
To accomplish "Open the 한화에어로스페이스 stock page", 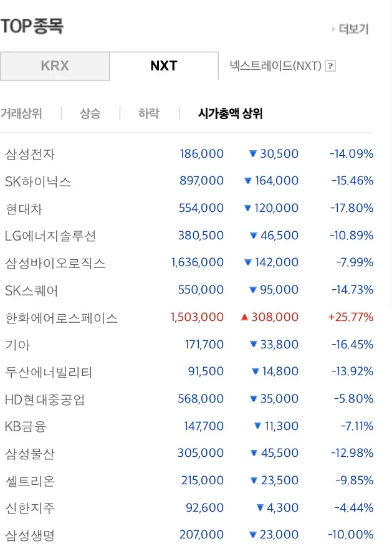I will point(61,318).
